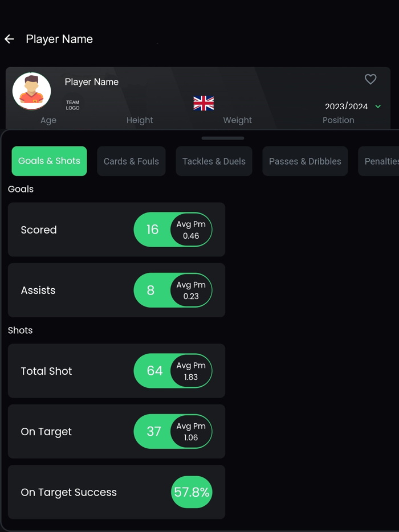Tap the back arrow icon
The height and width of the screenshot is (532, 399).
click(9, 39)
